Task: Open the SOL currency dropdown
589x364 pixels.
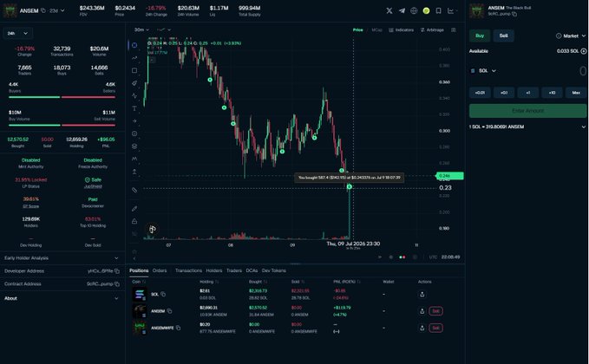Action: click(483, 71)
